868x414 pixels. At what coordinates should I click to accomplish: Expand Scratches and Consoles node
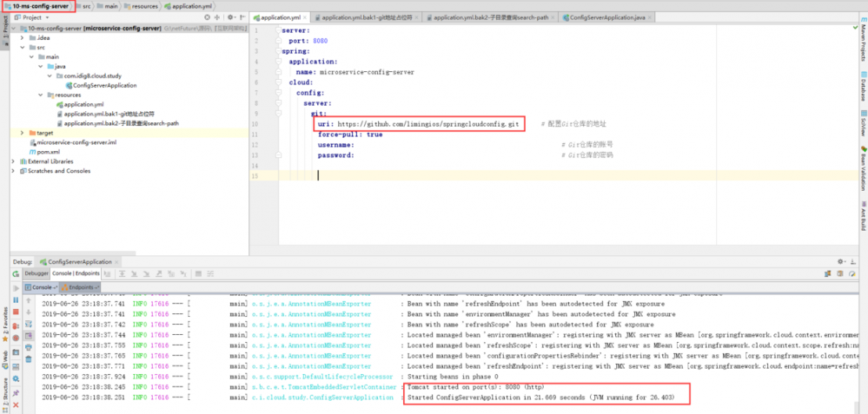coord(13,171)
